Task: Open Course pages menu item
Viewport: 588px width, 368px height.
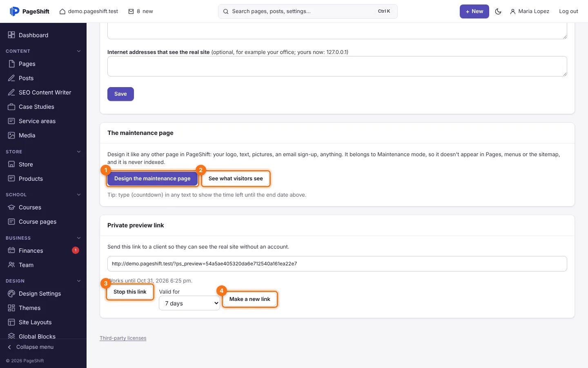Action: coord(43,222)
